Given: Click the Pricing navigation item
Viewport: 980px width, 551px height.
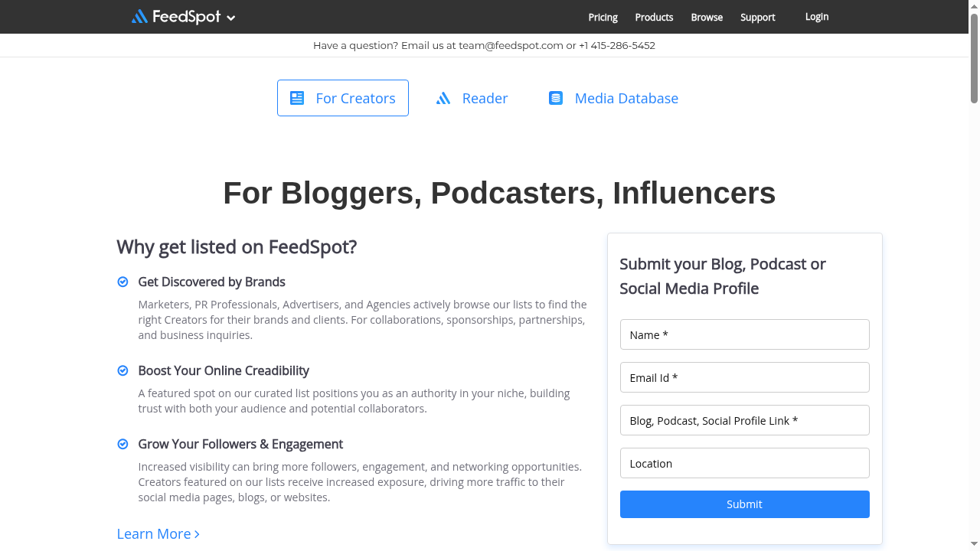Looking at the screenshot, I should tap(603, 17).
